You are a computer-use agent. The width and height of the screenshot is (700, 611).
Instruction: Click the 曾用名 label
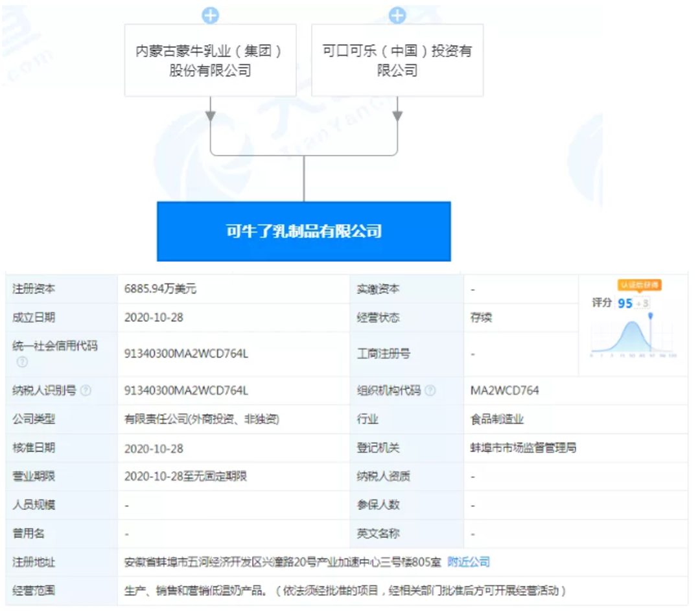[29, 533]
